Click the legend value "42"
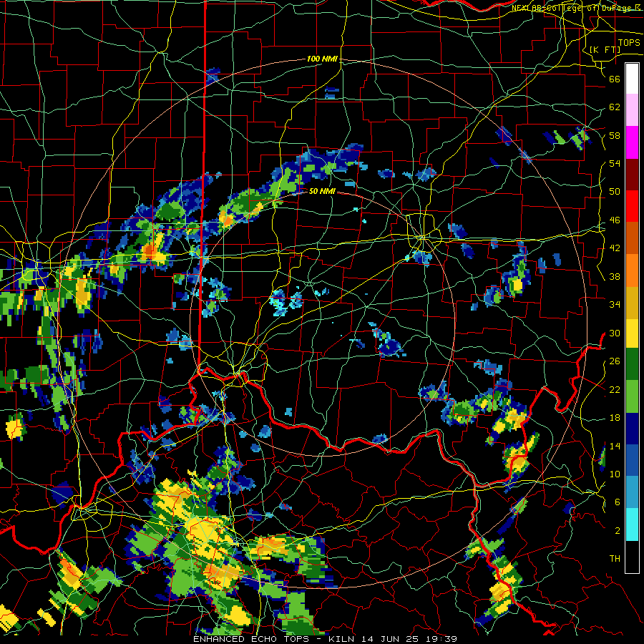This screenshot has width=644, height=644. point(615,248)
